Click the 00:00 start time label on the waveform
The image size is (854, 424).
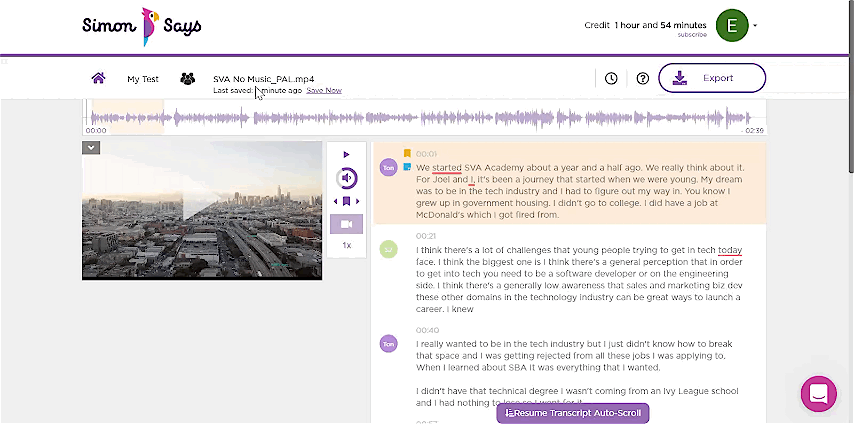click(96, 130)
